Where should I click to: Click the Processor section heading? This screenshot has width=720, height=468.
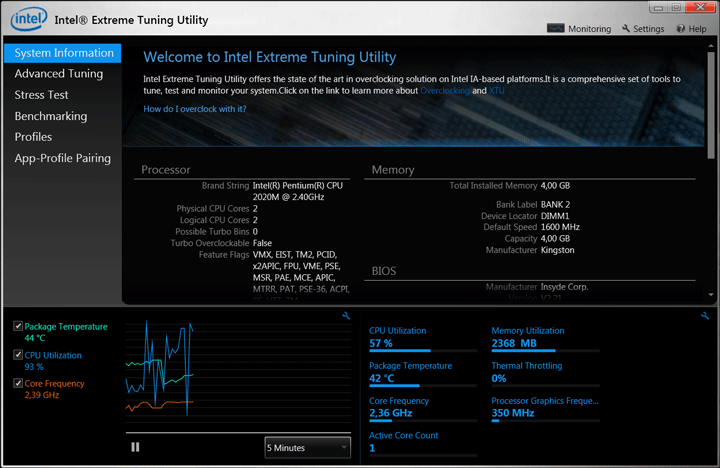point(165,169)
